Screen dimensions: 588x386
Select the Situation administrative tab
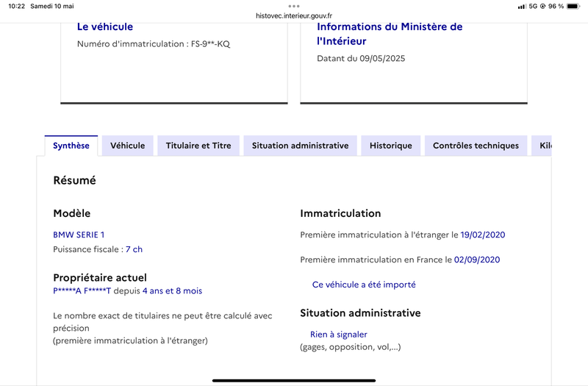(300, 146)
